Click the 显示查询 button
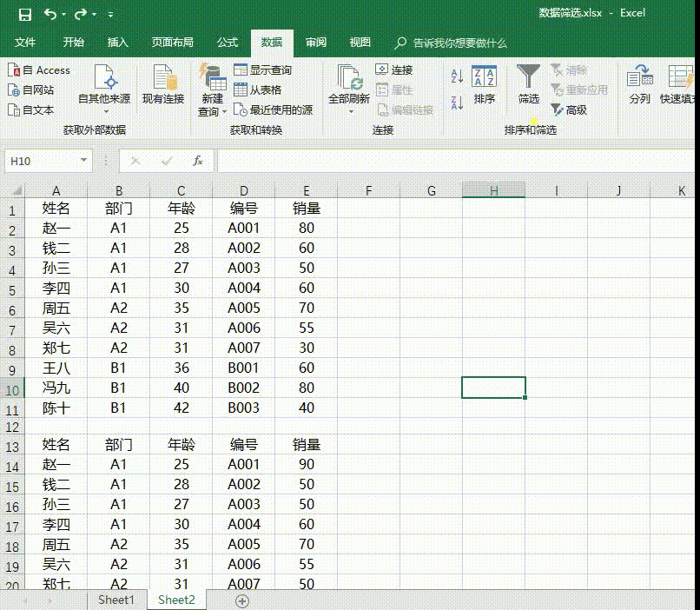This screenshot has height=610, width=700. (262, 70)
